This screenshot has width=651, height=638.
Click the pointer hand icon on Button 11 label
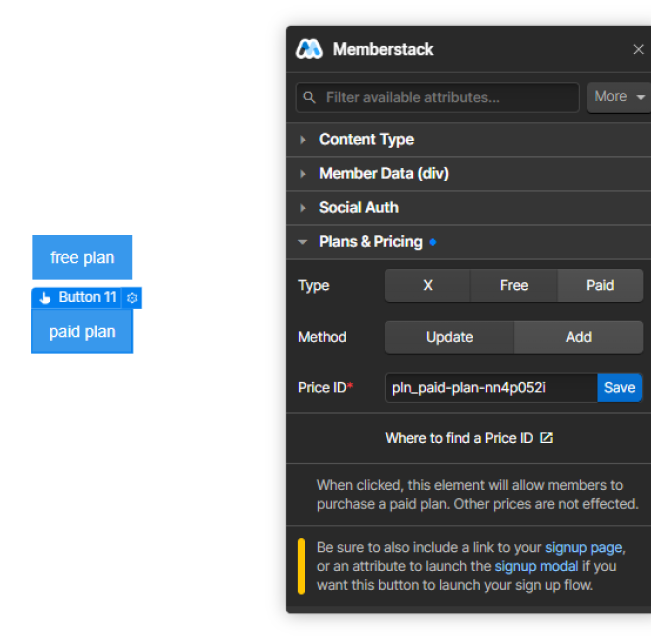tap(45, 298)
